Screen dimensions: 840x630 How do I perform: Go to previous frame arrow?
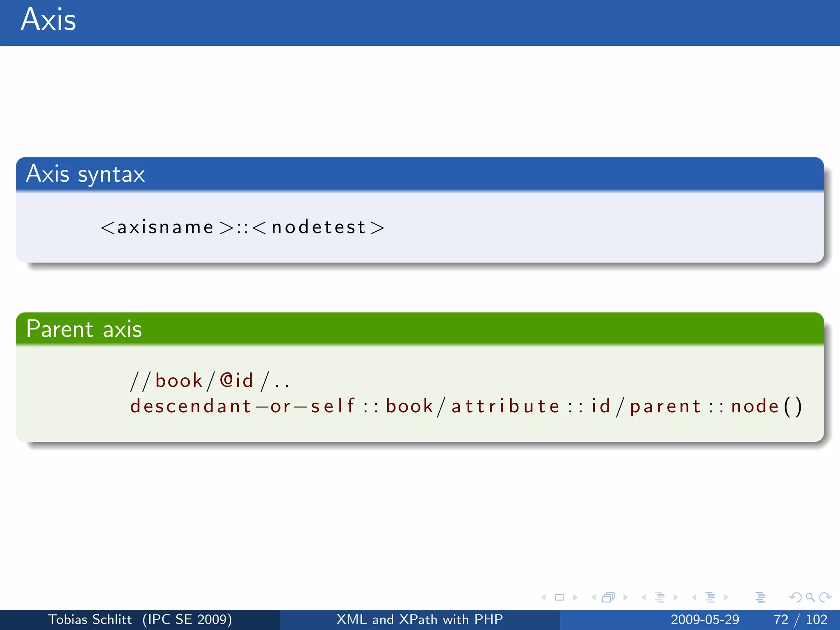(593, 598)
